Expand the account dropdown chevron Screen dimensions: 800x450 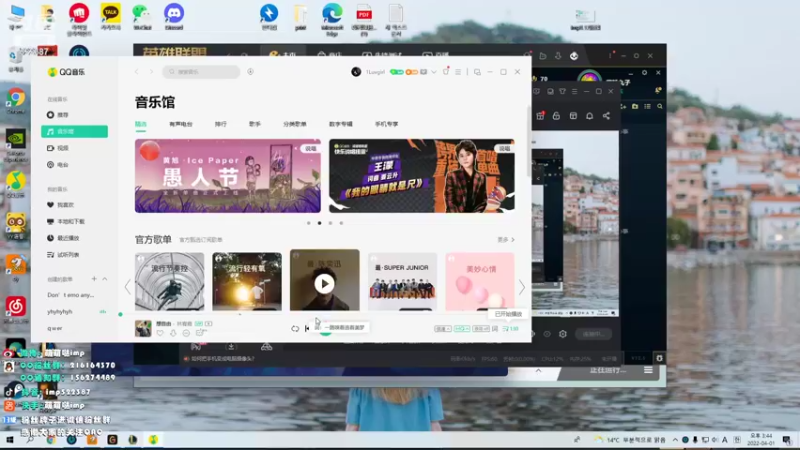point(434,72)
